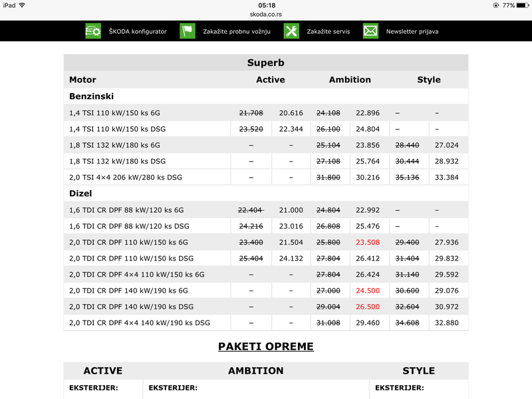The height and width of the screenshot is (399, 532).
Task: Open the ŠKODA konfigurator link
Action: [x=138, y=31]
